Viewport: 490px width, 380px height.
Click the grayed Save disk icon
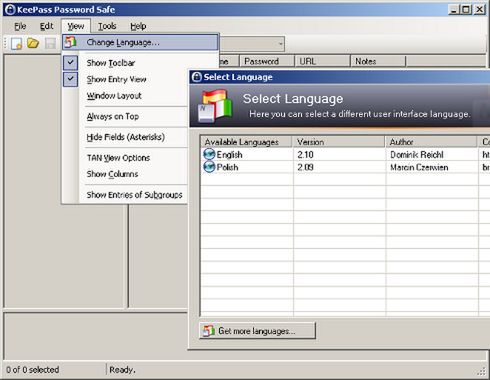(x=50, y=44)
